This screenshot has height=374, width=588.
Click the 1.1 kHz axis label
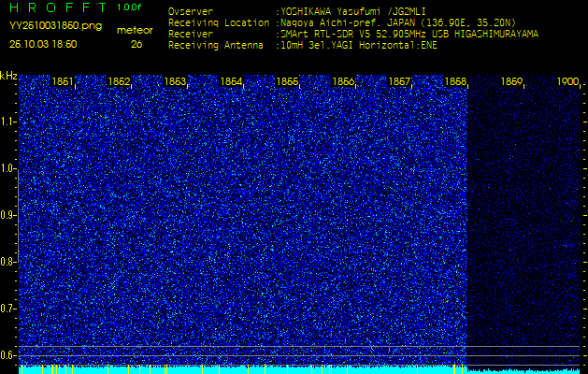click(7, 122)
